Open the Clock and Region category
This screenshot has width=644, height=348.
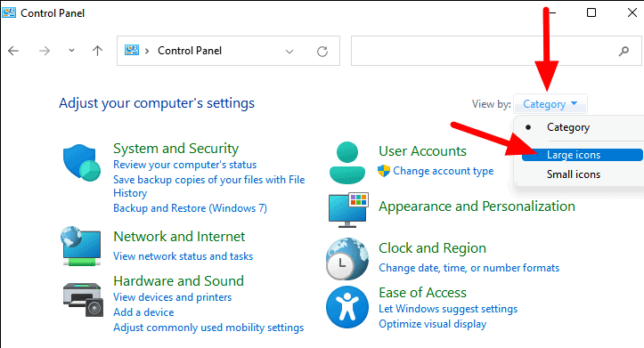[x=433, y=247]
